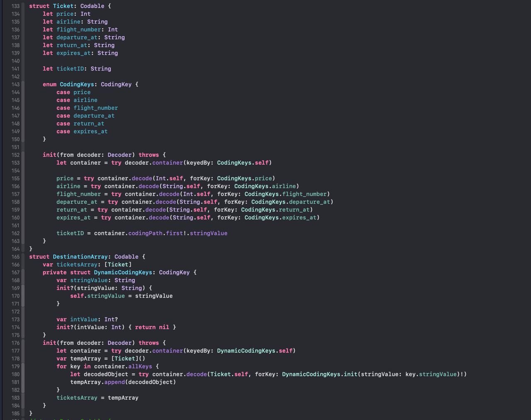Viewport: 531px width, 420px height.
Task: Click 'ticketID' in 'let ticketID: String'
Action: click(70, 69)
